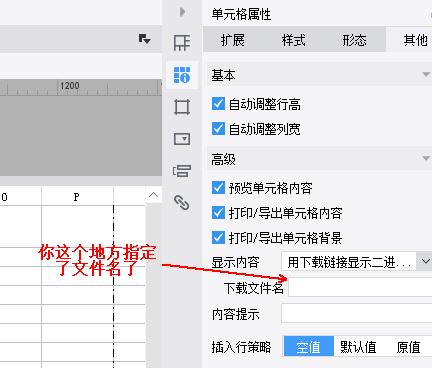This screenshot has width=432, height=368.
Task: Toggle 打印/导出单元格背景 checkbox
Action: pos(218,238)
